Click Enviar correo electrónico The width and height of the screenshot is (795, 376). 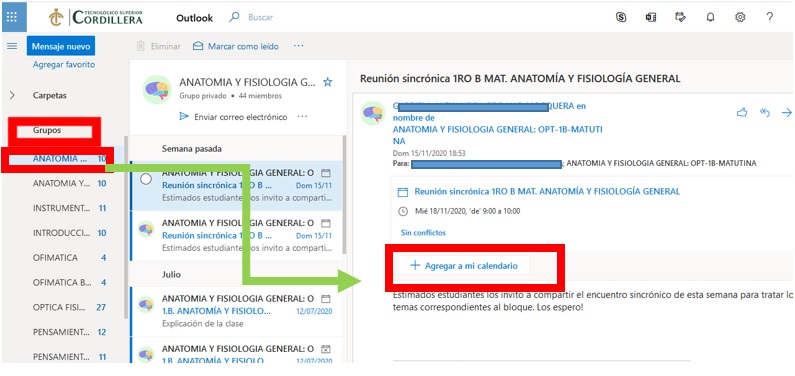point(233,117)
